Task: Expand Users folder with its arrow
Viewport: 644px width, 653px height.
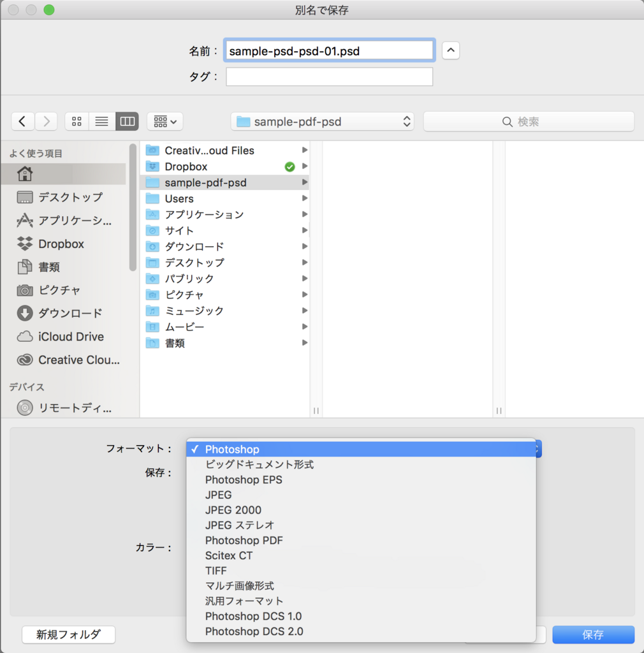Action: click(x=305, y=198)
